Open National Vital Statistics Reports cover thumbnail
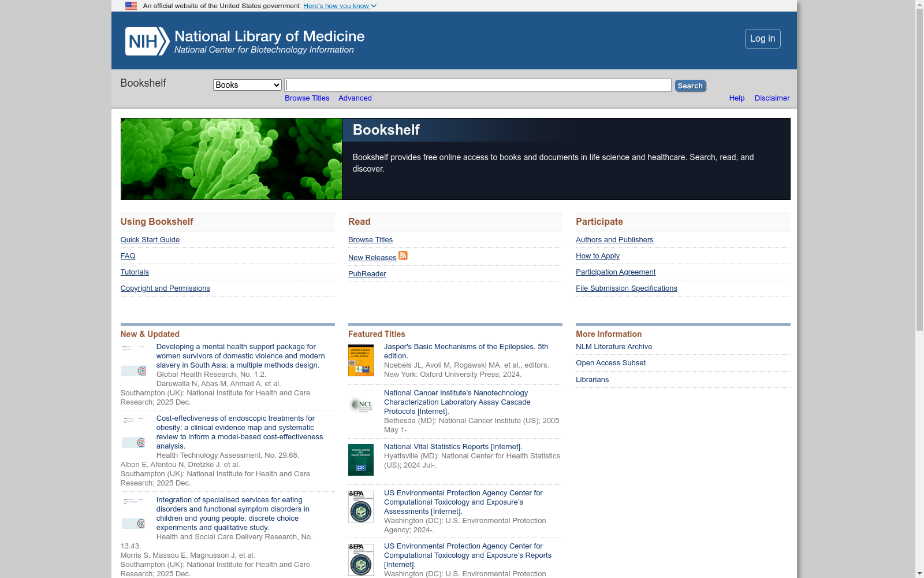Image resolution: width=924 pixels, height=578 pixels. [361, 460]
